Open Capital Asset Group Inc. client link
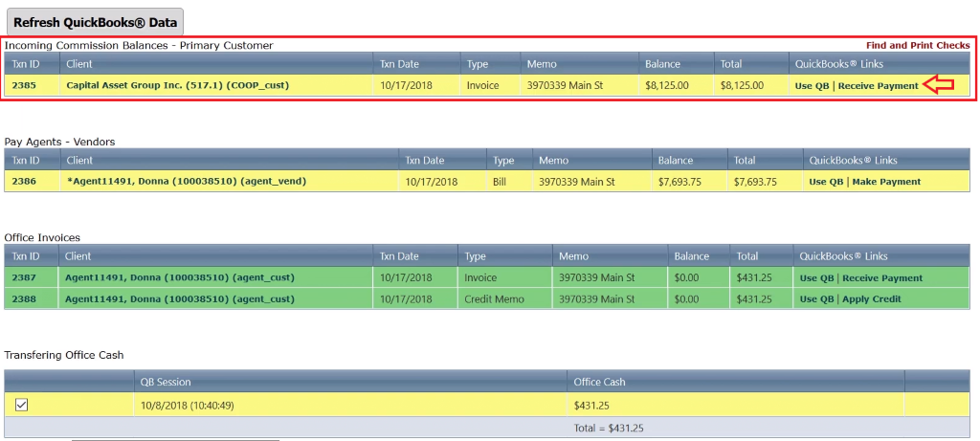 coord(177,85)
